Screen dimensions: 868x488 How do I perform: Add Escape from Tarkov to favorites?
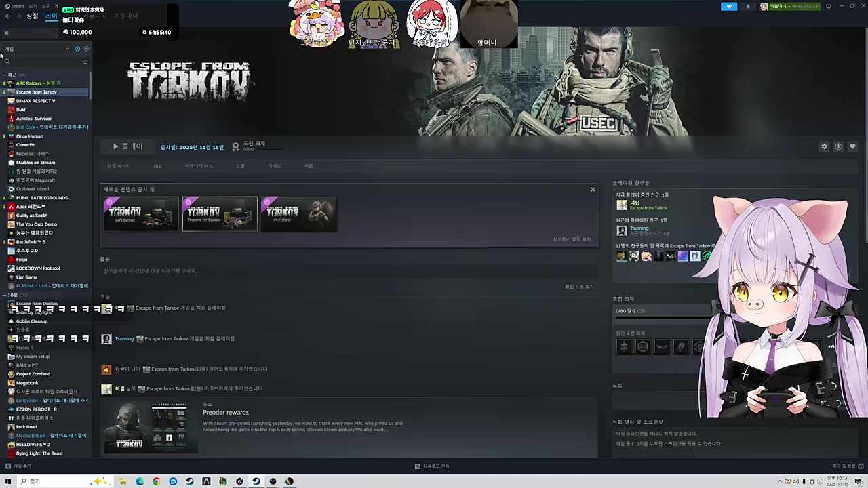tap(852, 146)
